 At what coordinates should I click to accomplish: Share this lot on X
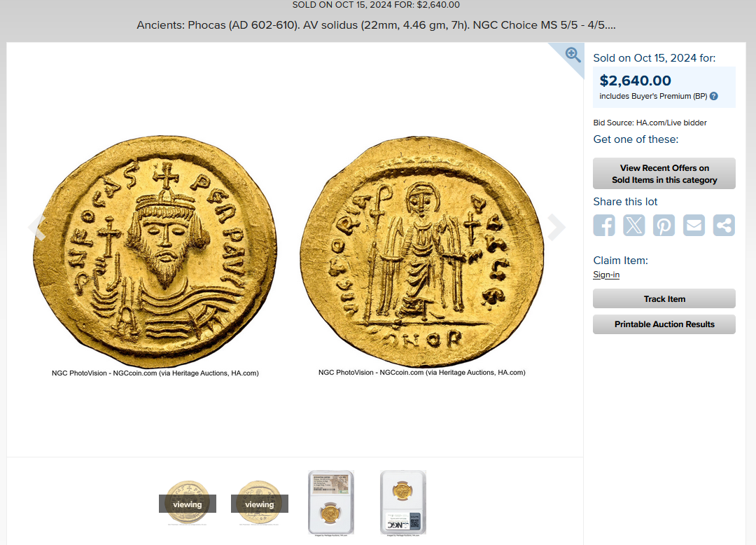[634, 226]
